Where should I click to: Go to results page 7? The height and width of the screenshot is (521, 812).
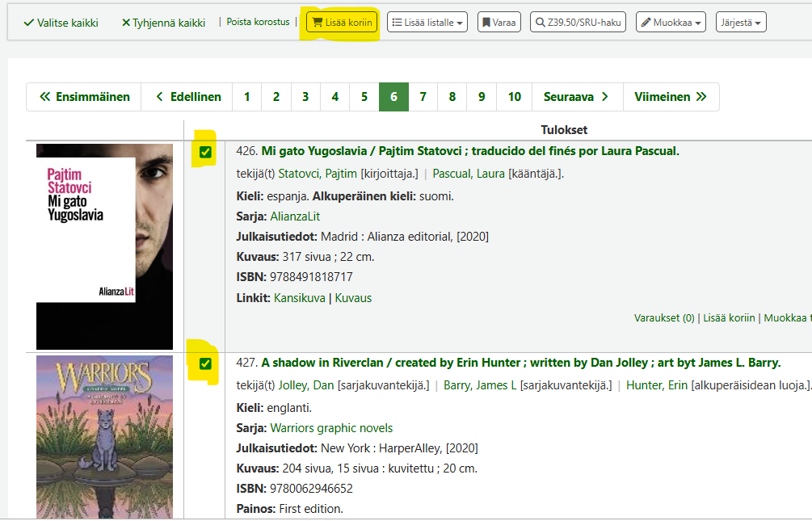pyautogui.click(x=423, y=97)
